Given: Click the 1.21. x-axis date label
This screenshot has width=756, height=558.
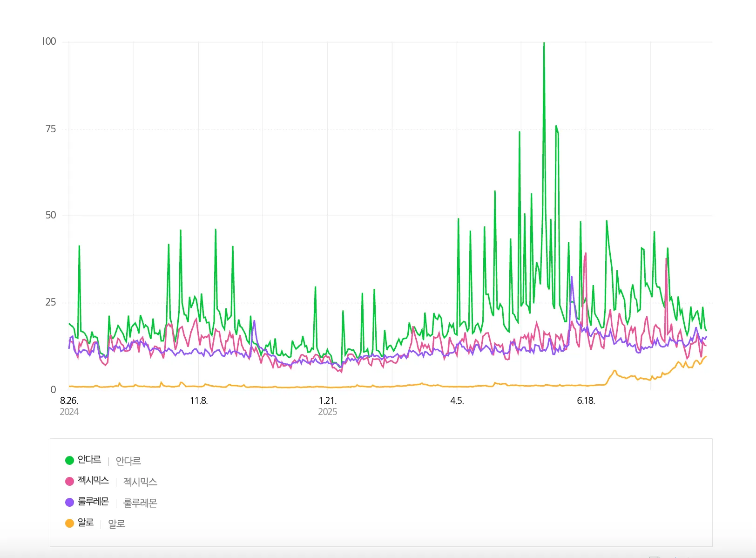Looking at the screenshot, I should (327, 401).
